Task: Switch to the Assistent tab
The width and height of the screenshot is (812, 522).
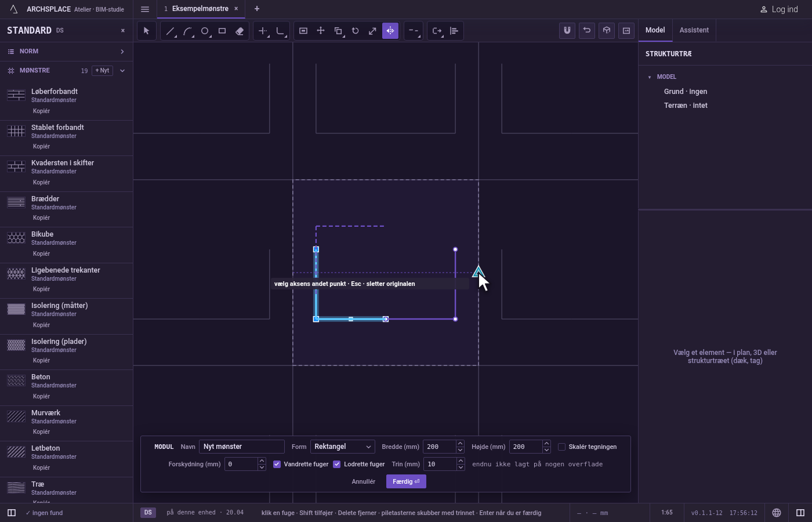Action: coord(694,30)
